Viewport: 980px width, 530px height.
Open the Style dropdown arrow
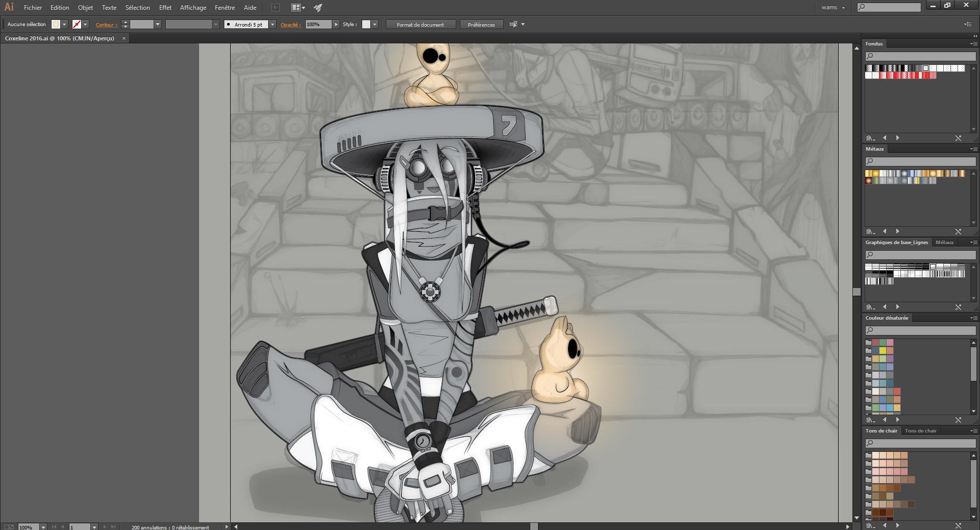[375, 25]
